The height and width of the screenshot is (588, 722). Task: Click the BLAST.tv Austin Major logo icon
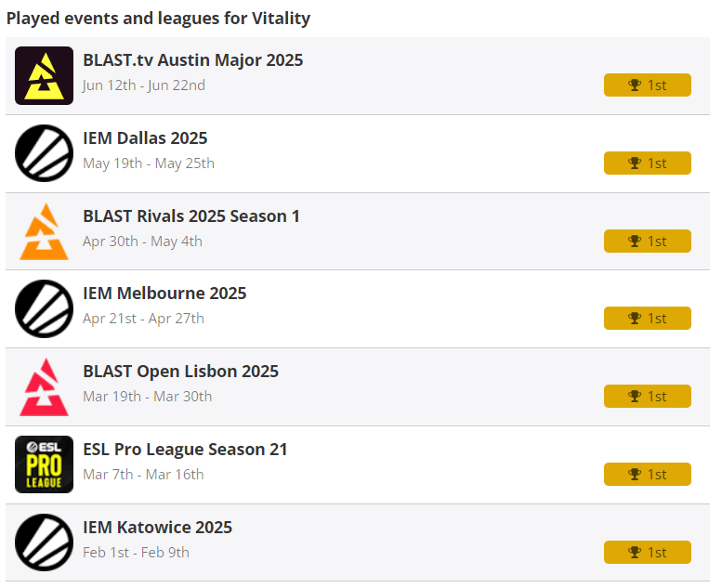44,75
